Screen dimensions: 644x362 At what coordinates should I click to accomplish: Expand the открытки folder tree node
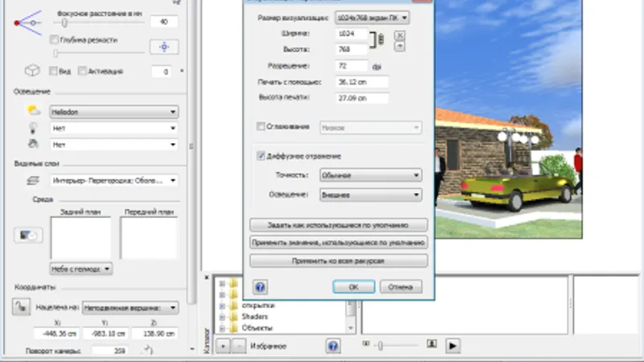tap(222, 306)
